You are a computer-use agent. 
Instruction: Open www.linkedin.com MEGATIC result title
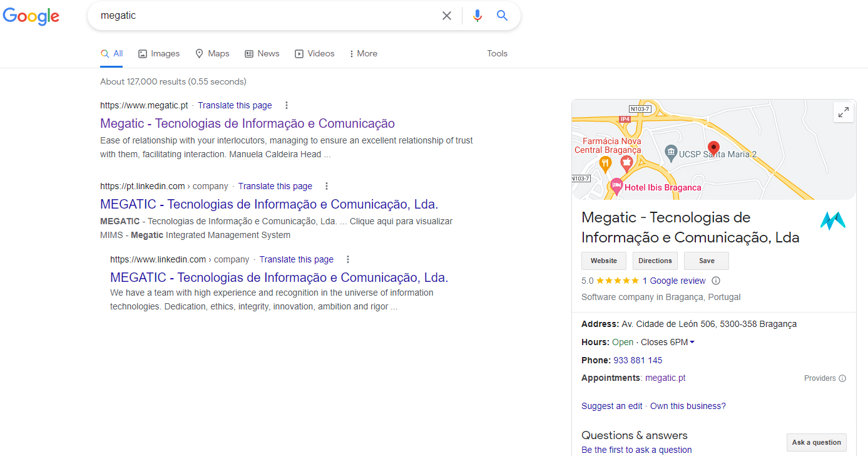point(279,277)
